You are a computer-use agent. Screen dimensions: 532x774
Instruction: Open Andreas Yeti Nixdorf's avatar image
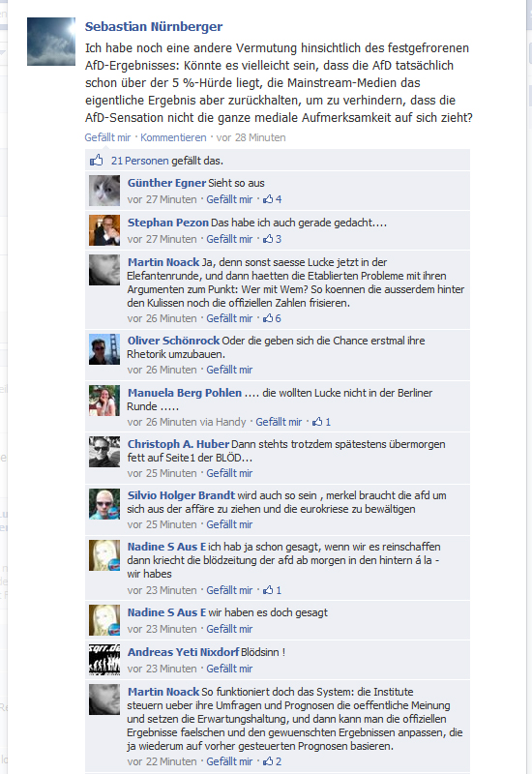(x=104, y=660)
